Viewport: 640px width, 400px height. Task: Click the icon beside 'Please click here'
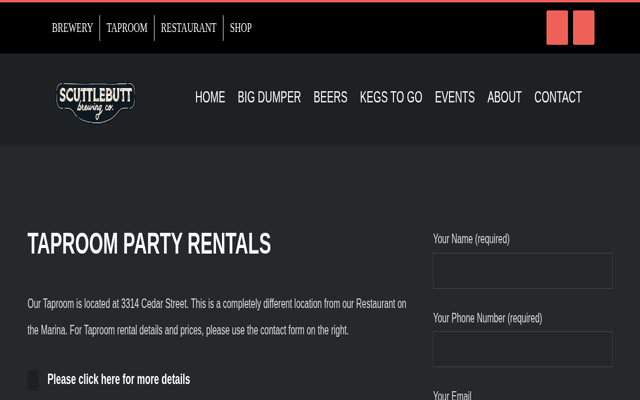(33, 380)
